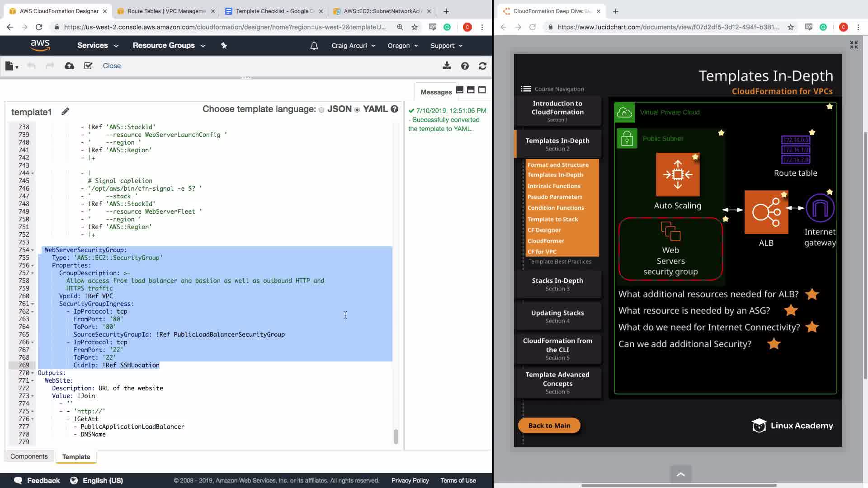Maximize the Messages pane with fullscreen icon
Screen dimensions: 868x488
point(482,90)
